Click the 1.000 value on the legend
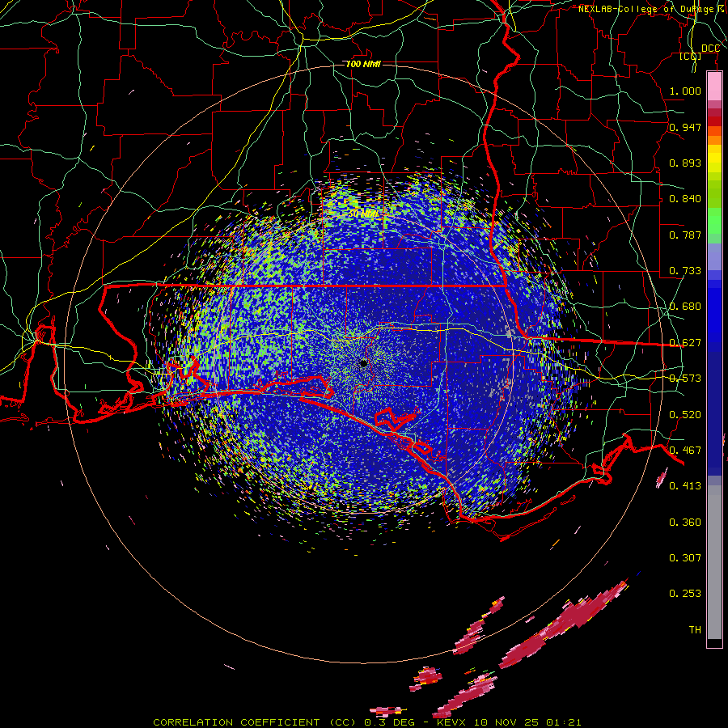The height and width of the screenshot is (728, 728). pos(685,91)
